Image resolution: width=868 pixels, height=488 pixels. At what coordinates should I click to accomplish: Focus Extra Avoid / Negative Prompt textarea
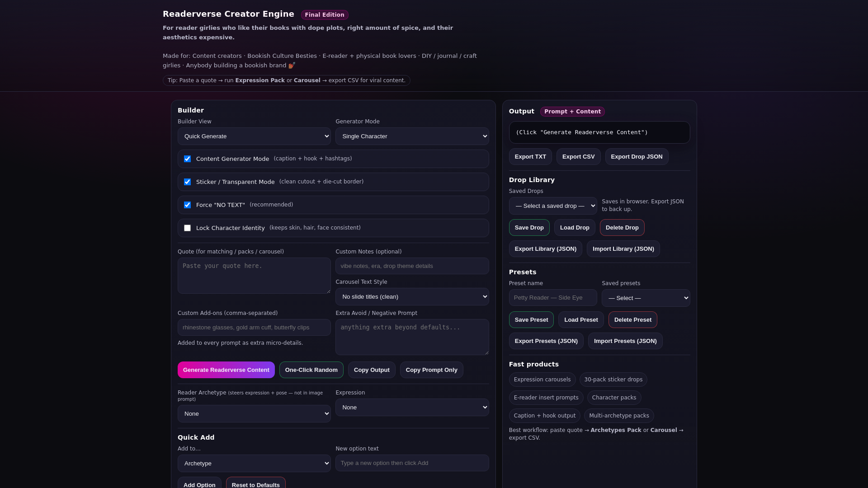point(412,337)
